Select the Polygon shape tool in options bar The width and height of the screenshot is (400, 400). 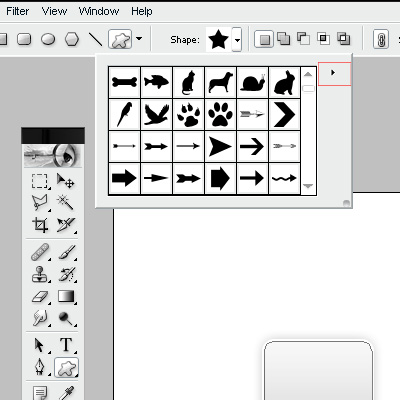point(72,39)
